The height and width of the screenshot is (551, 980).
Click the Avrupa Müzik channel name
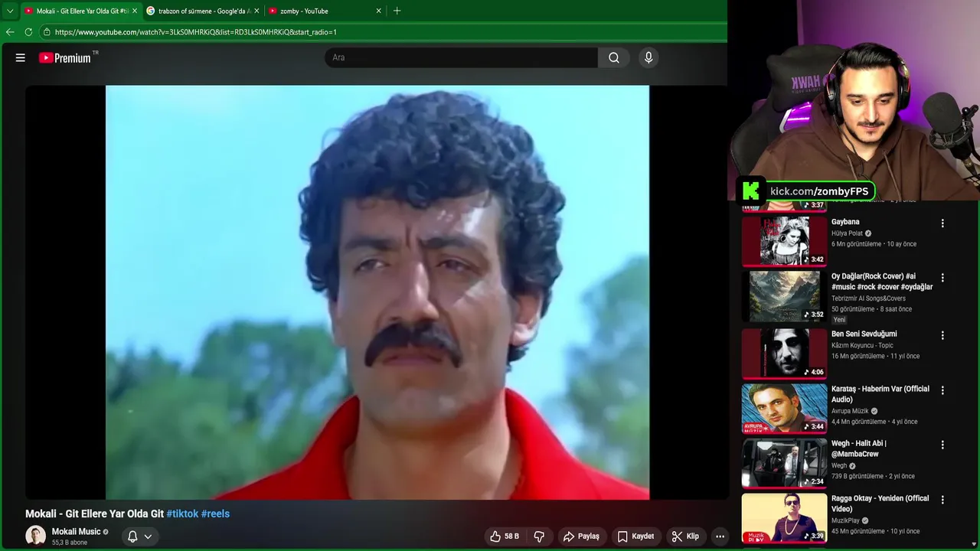click(x=850, y=411)
